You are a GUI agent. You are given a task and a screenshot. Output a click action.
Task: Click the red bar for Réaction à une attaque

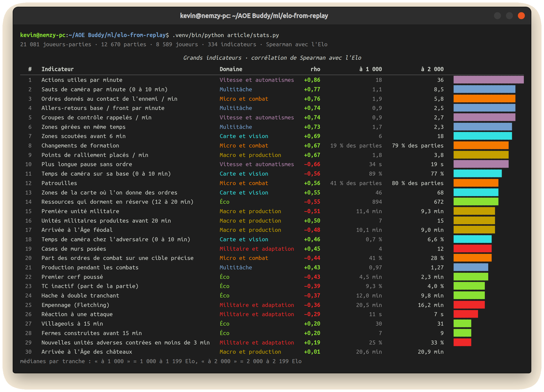466,314
